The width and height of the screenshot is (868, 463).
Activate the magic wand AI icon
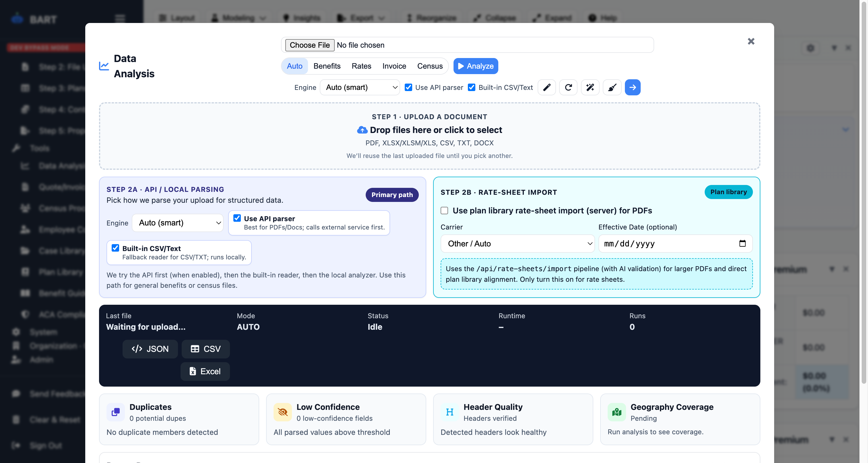tap(590, 87)
